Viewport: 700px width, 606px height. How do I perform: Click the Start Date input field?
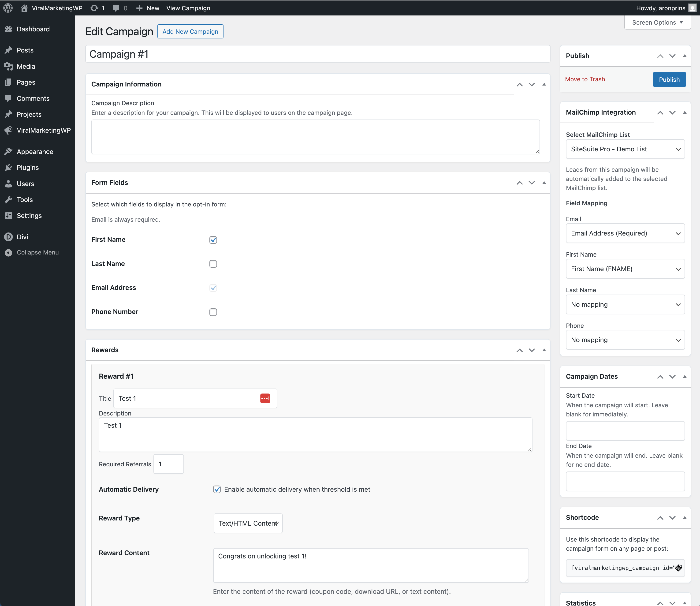click(625, 431)
